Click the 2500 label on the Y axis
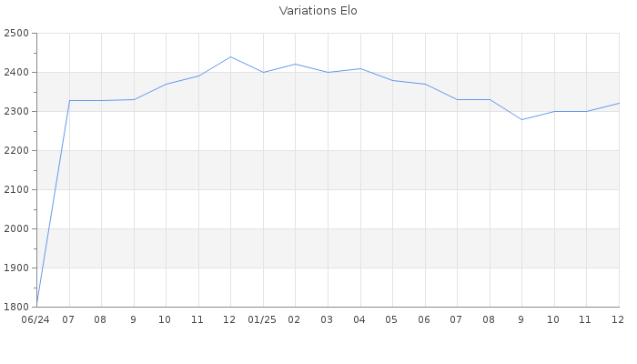637x364 pixels. 16,34
